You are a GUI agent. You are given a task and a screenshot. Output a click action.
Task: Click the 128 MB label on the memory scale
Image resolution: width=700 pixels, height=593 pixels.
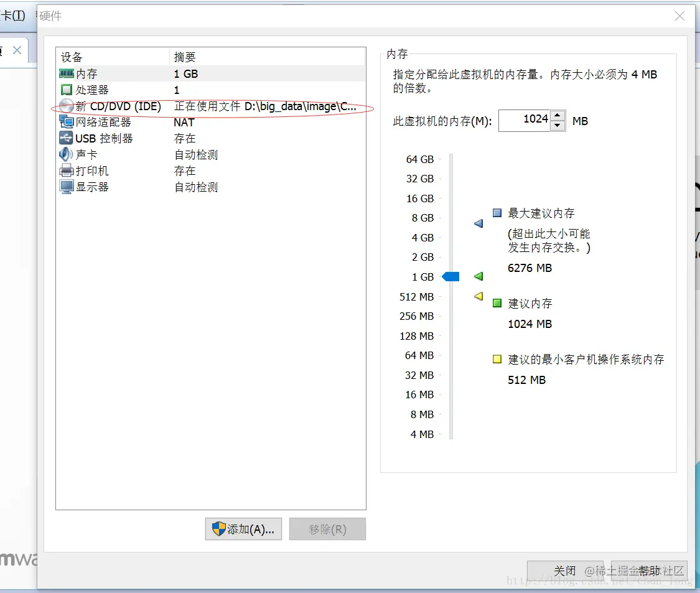[x=416, y=336]
